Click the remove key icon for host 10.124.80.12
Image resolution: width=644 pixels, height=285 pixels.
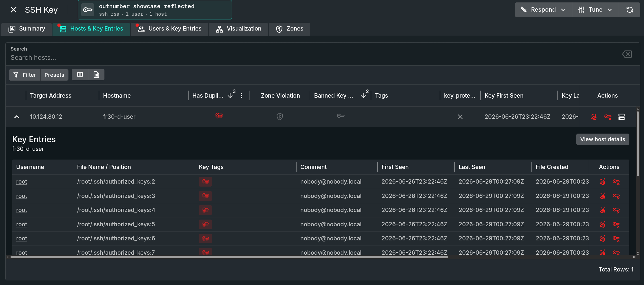point(608,117)
